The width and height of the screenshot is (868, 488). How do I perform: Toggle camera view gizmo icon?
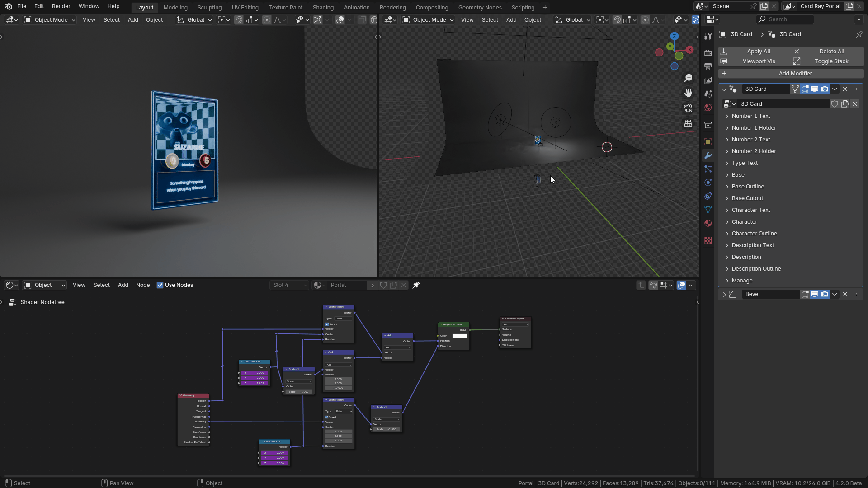[688, 108]
